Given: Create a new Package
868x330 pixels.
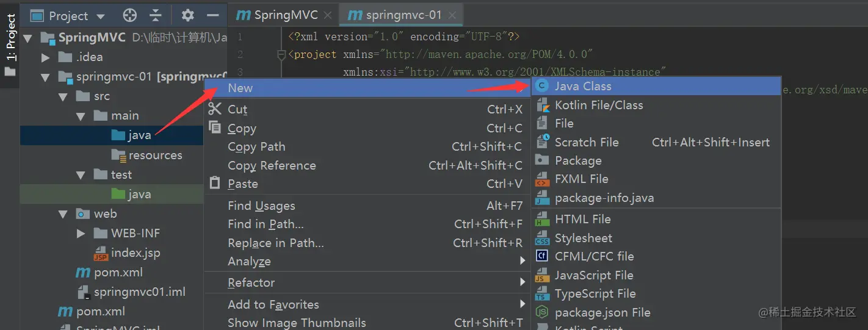Looking at the screenshot, I should pyautogui.click(x=656, y=160).
